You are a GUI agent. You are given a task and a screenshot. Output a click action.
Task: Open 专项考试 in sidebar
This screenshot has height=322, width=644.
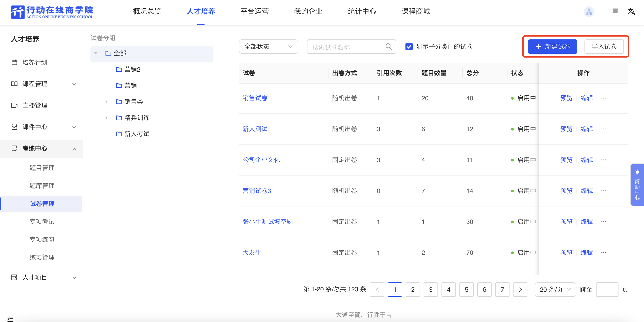tap(42, 221)
